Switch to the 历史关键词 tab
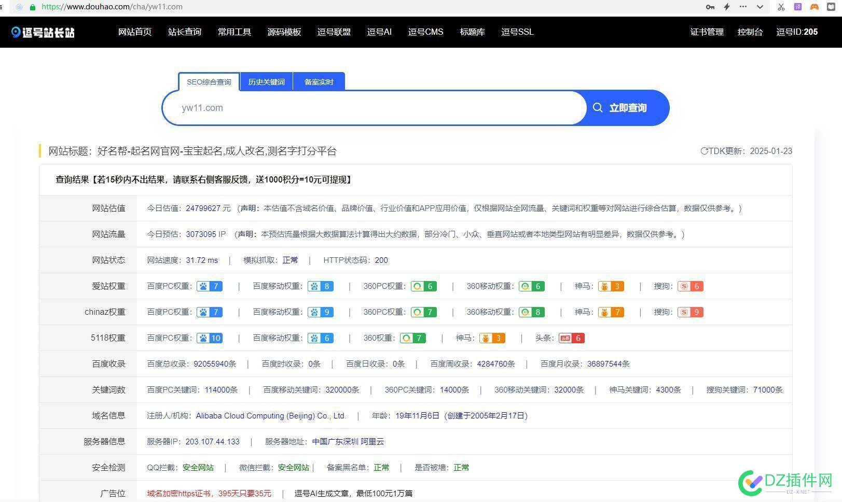This screenshot has width=842, height=504. tap(267, 82)
